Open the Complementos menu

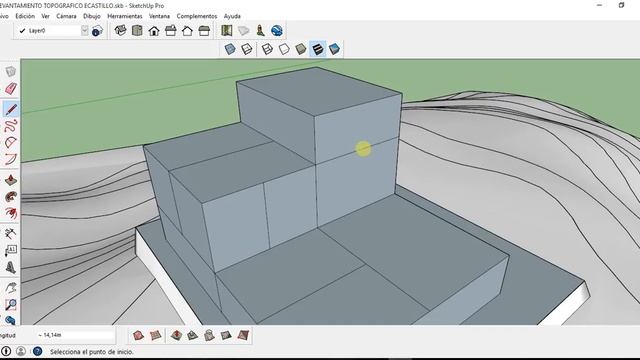(x=197, y=16)
